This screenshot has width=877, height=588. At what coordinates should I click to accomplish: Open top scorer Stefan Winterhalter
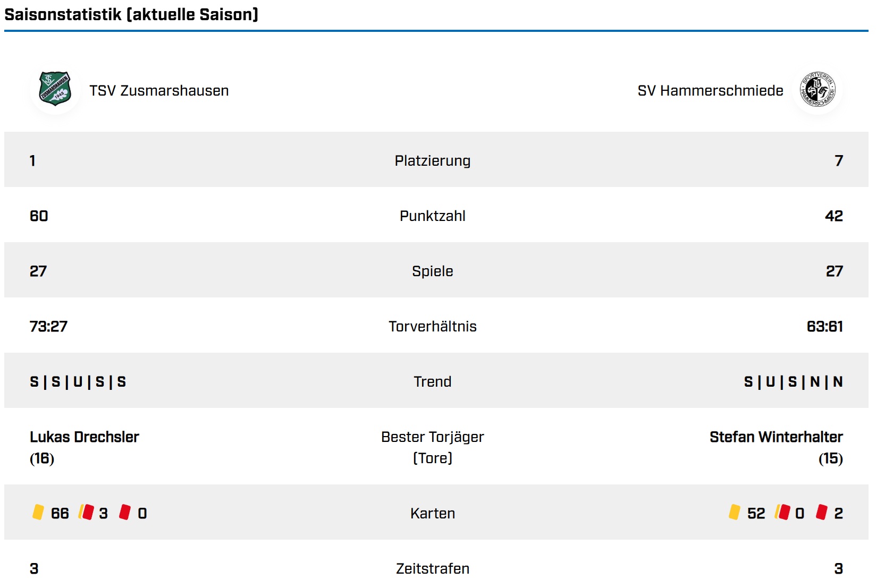[x=776, y=437]
